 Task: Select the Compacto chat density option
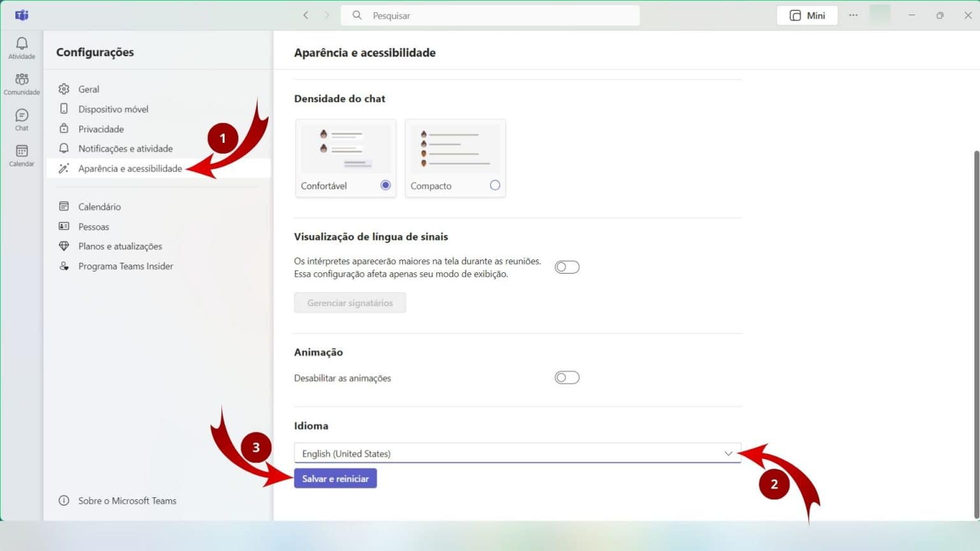click(x=494, y=185)
